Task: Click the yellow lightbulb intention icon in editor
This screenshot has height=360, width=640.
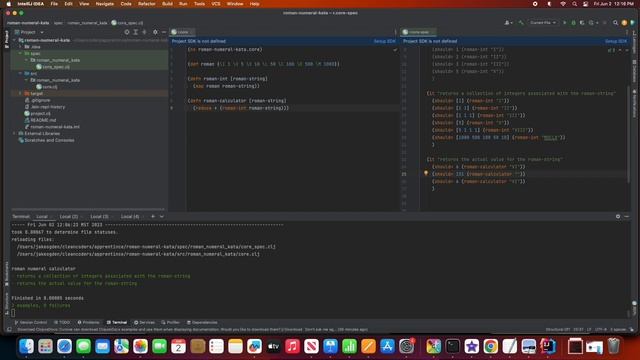Action: 426,173
